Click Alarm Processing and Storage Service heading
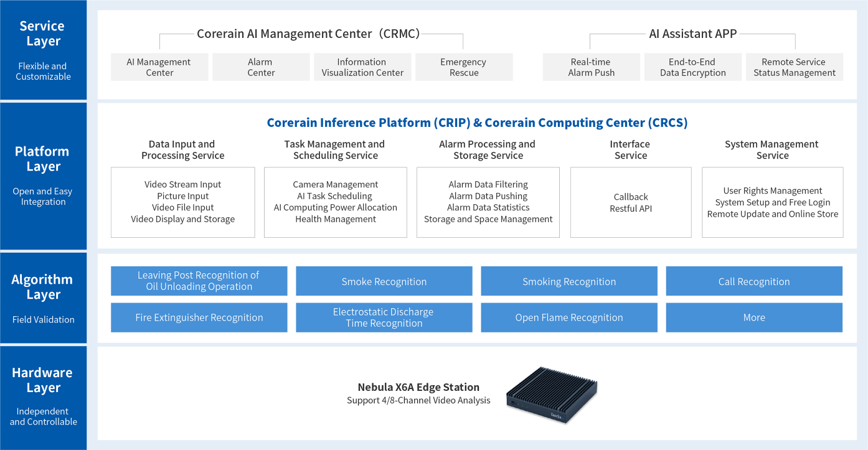 point(488,150)
